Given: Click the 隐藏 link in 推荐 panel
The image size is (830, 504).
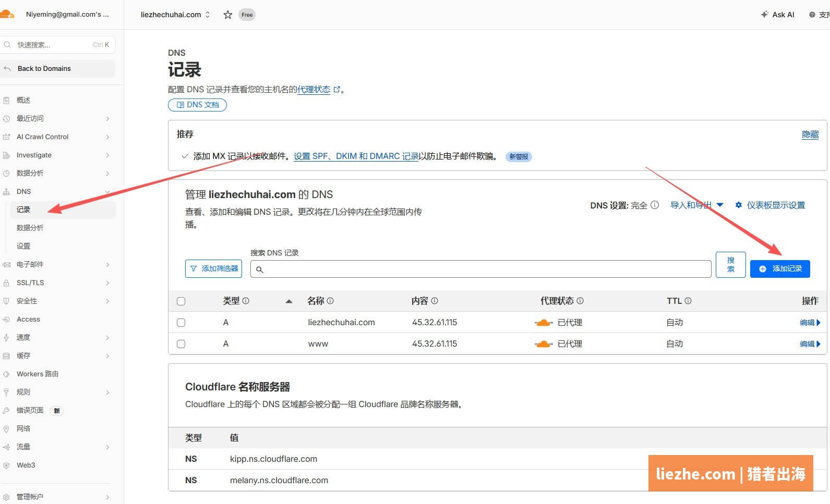Looking at the screenshot, I should tap(810, 134).
